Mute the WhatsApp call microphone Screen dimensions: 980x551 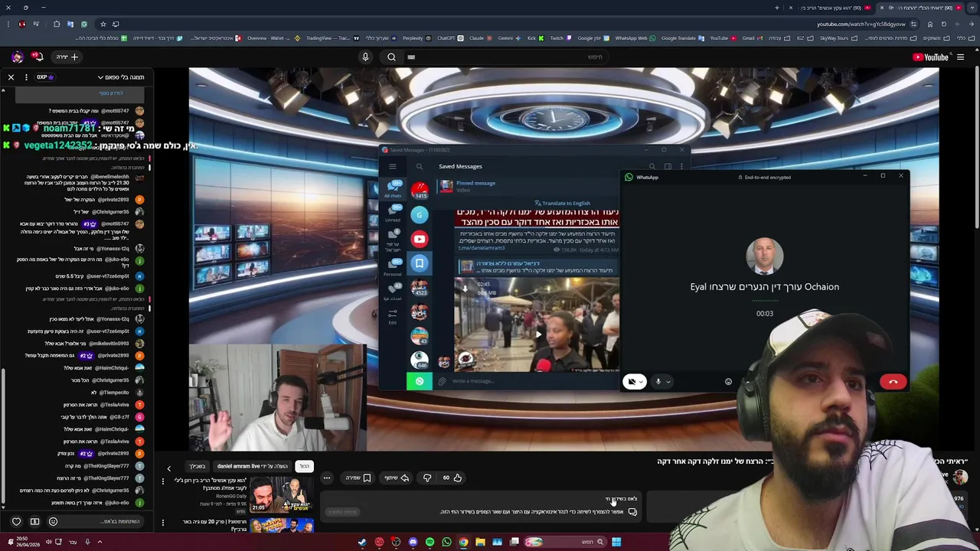point(658,382)
